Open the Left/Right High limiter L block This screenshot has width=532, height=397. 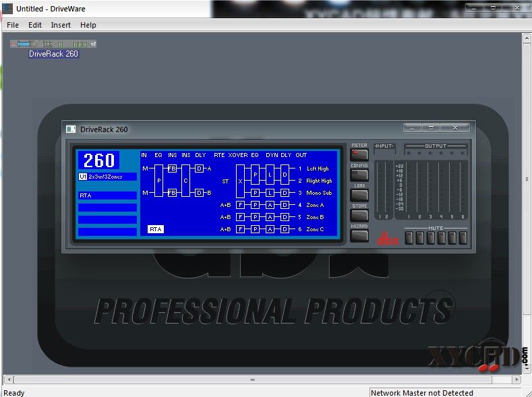tap(270, 175)
